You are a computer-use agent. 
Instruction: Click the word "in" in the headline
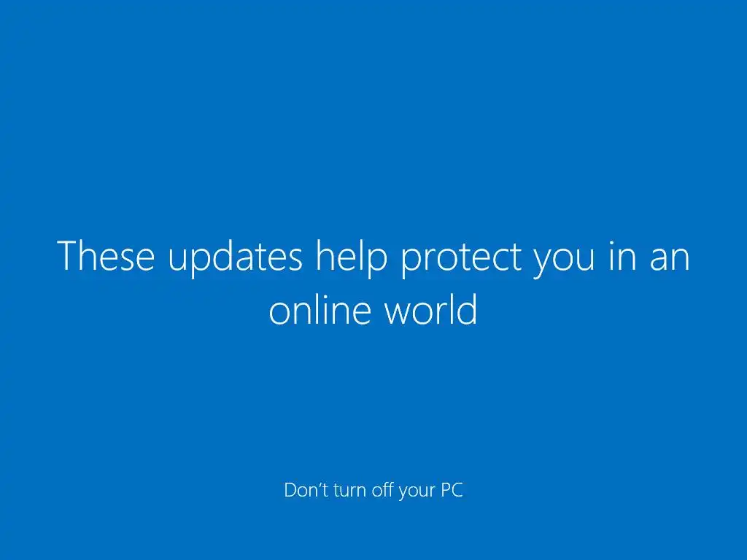[623, 256]
